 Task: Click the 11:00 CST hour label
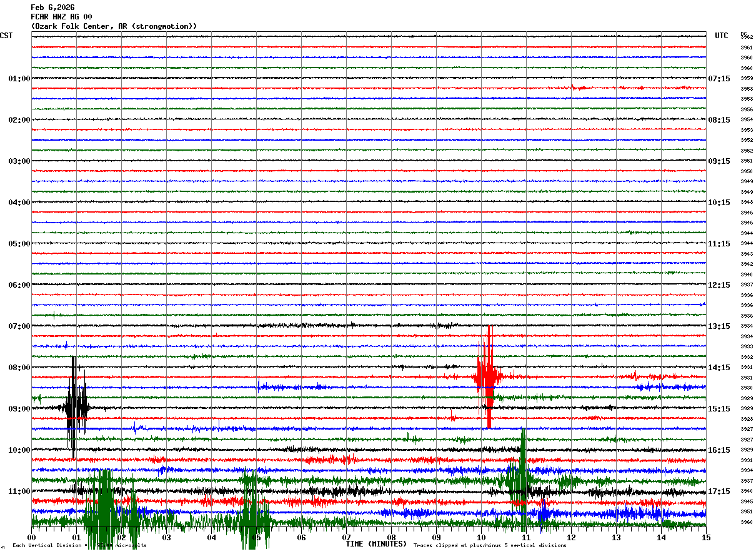tap(19, 491)
